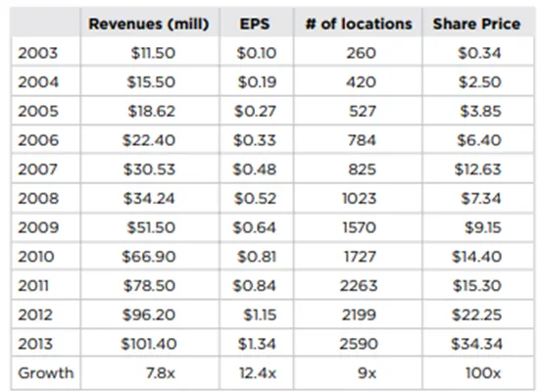
Task: Click EPS value '$1.34'
Action: point(257,344)
